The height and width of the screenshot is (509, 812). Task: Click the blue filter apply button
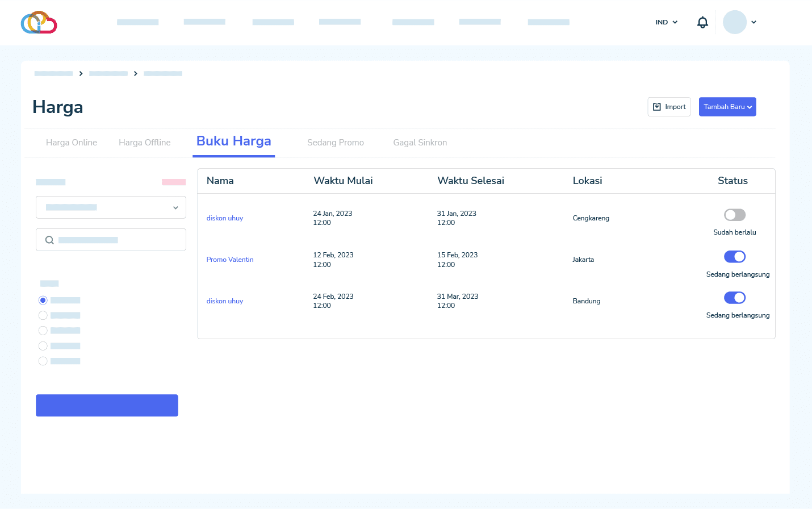click(x=107, y=405)
